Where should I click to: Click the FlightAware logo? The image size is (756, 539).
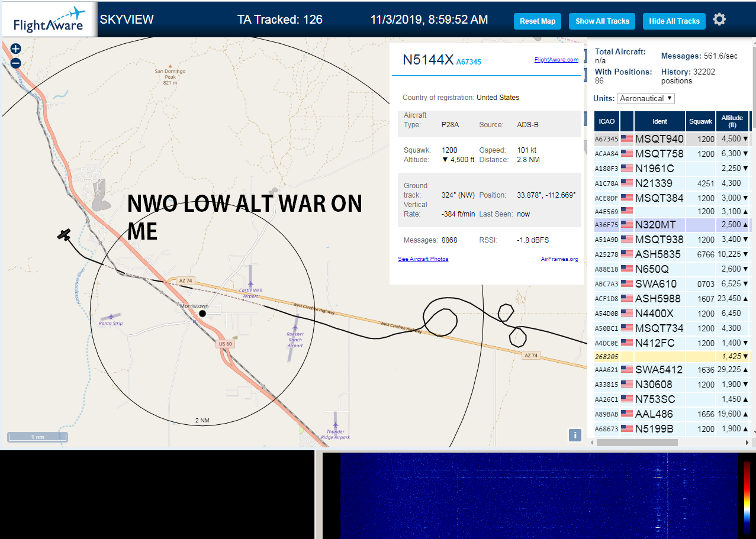[49, 20]
